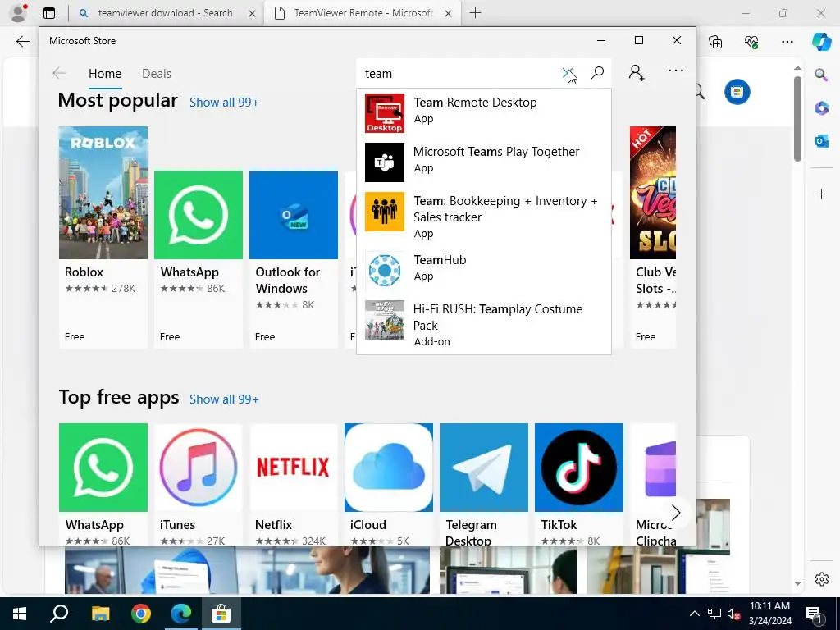Go back in the Edge browser
Screen dimensions: 840x630
click(22, 41)
